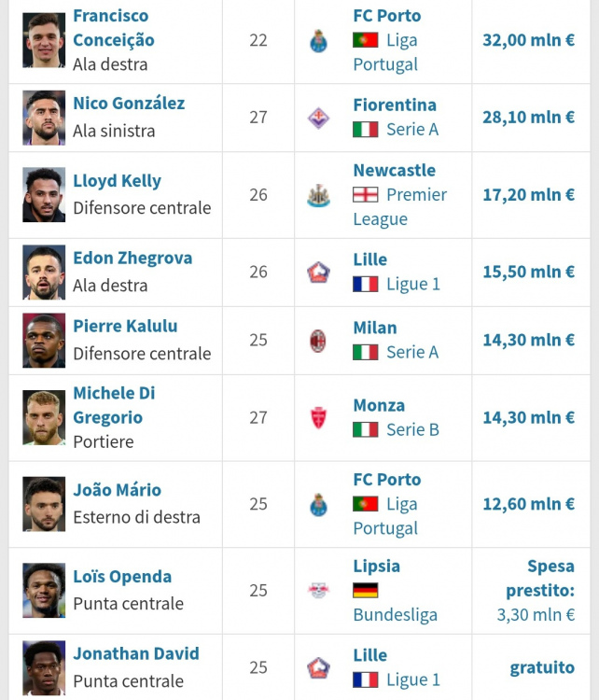Click the FC Porto crest beside Francisco Conceição
599x700 pixels.
[x=318, y=41]
